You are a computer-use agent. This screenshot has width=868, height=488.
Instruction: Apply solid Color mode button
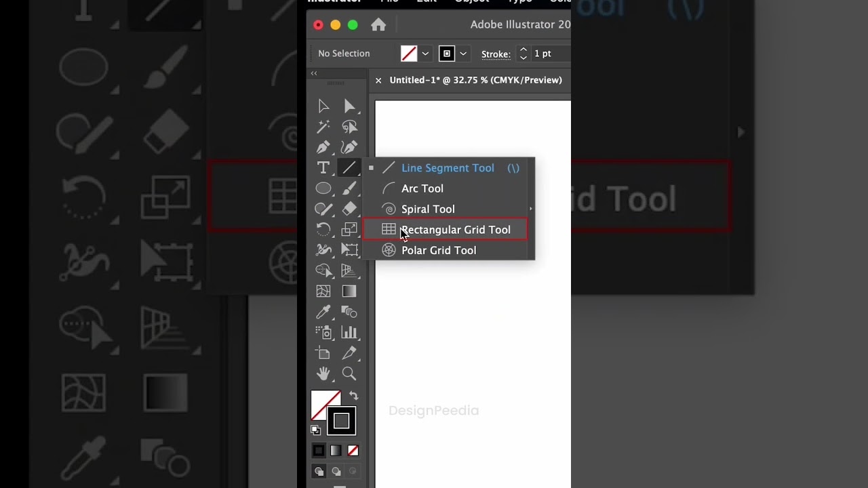(x=319, y=451)
